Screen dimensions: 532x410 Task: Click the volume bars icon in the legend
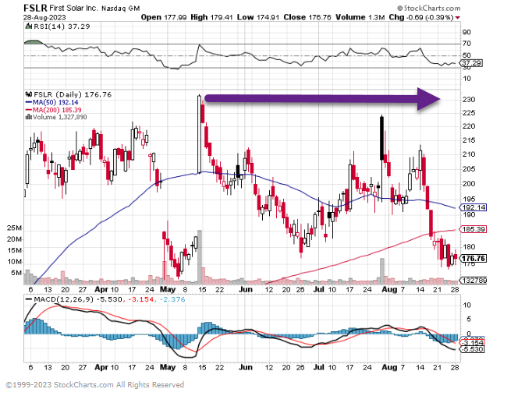(x=29, y=117)
